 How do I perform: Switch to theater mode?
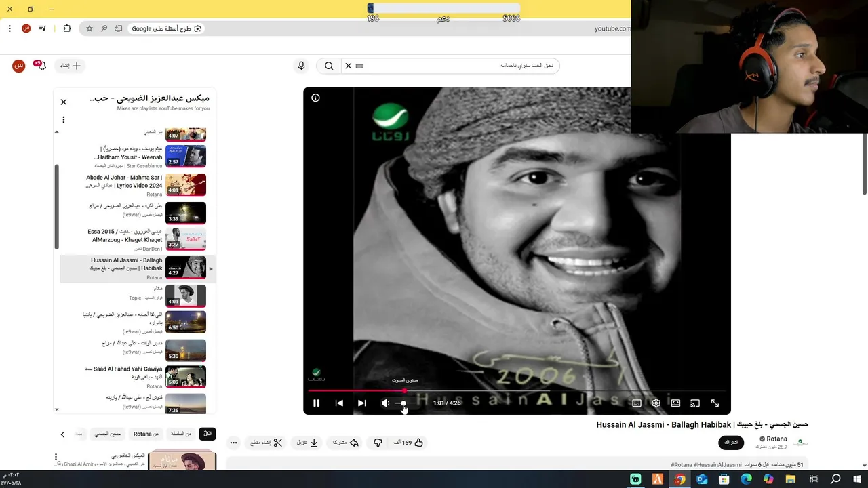pyautogui.click(x=675, y=403)
